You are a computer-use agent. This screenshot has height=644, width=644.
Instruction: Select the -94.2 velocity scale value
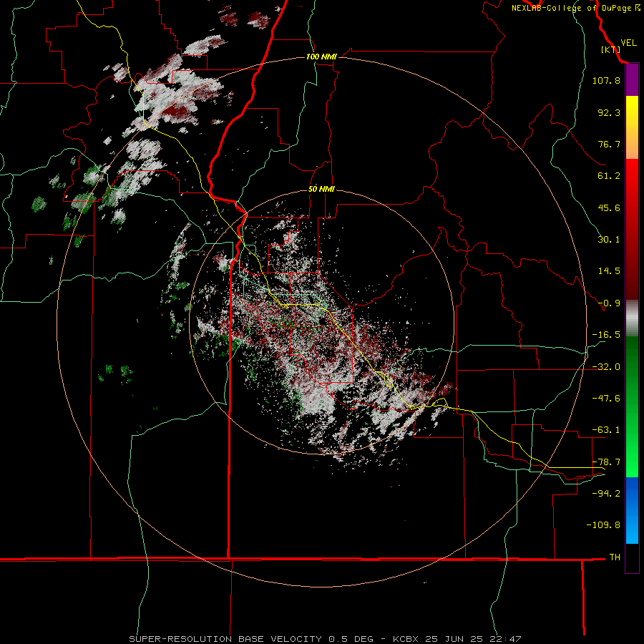tap(606, 493)
